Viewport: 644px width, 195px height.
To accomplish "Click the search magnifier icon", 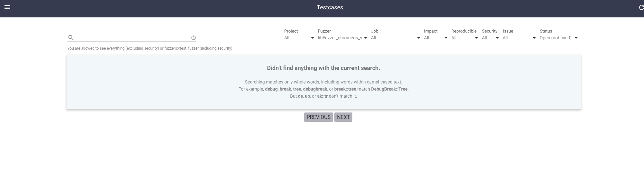I will 71,38.
